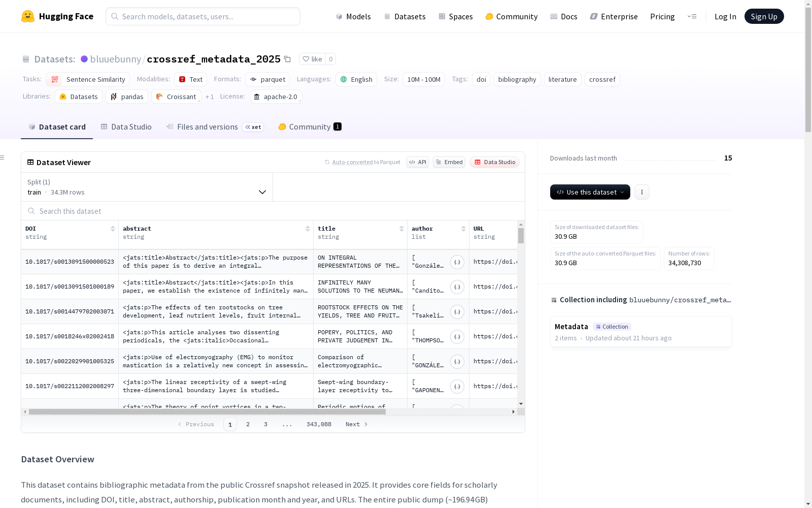The width and height of the screenshot is (812, 508).
Task: Select the pandas library tag
Action: point(127,97)
